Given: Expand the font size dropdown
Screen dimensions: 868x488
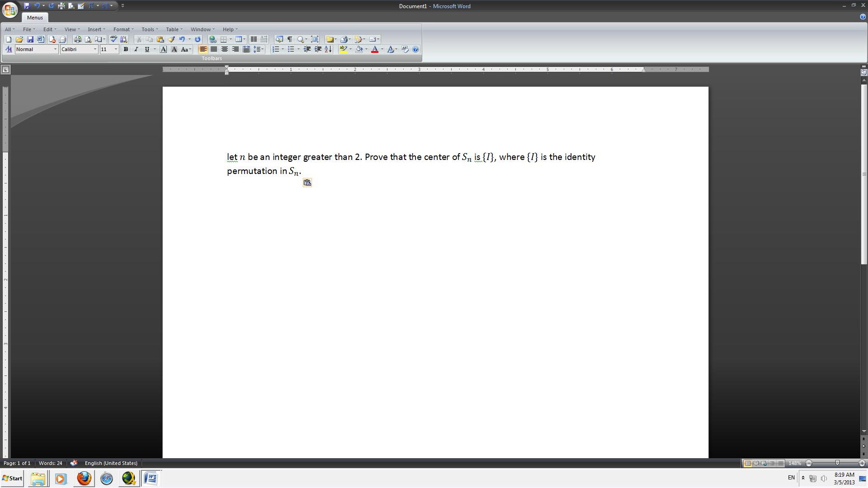Looking at the screenshot, I should click(x=115, y=49).
